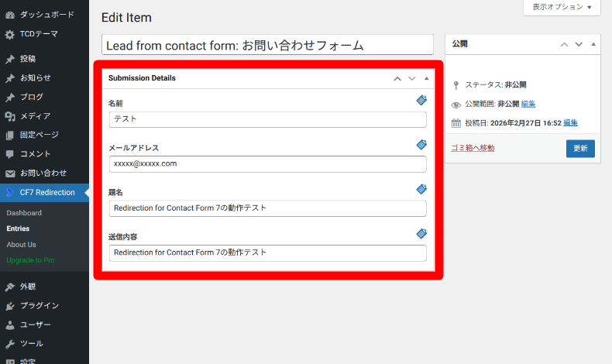Image resolution: width=612 pixels, height=364 pixels.
Task: Click the tag icon for メールアドレス
Action: pyautogui.click(x=421, y=145)
